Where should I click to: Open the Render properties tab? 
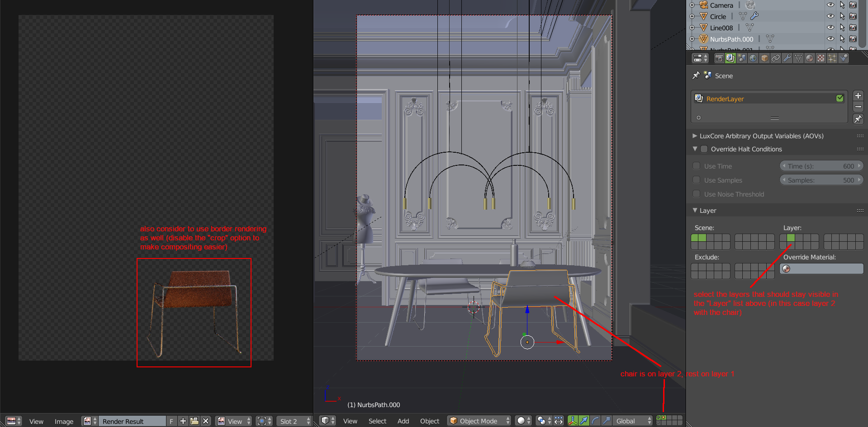pyautogui.click(x=719, y=58)
